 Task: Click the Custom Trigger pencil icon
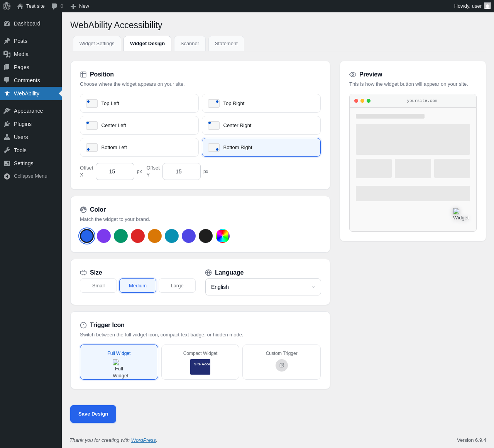[282, 365]
